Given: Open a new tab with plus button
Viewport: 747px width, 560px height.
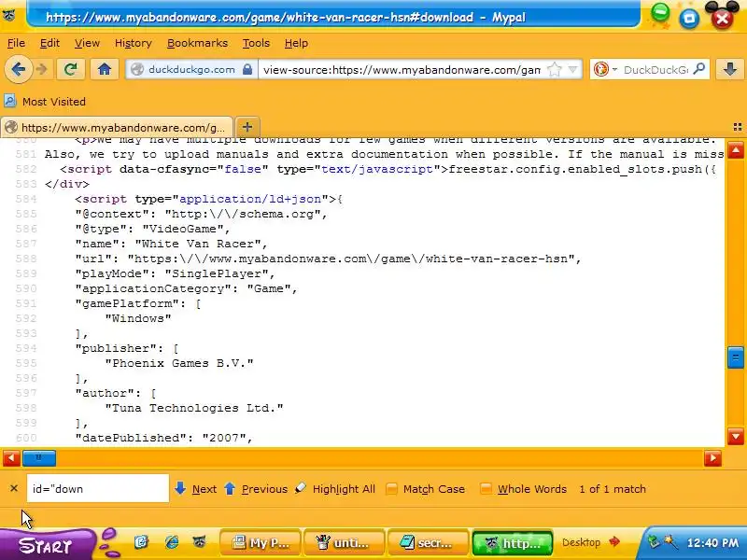Looking at the screenshot, I should (247, 127).
